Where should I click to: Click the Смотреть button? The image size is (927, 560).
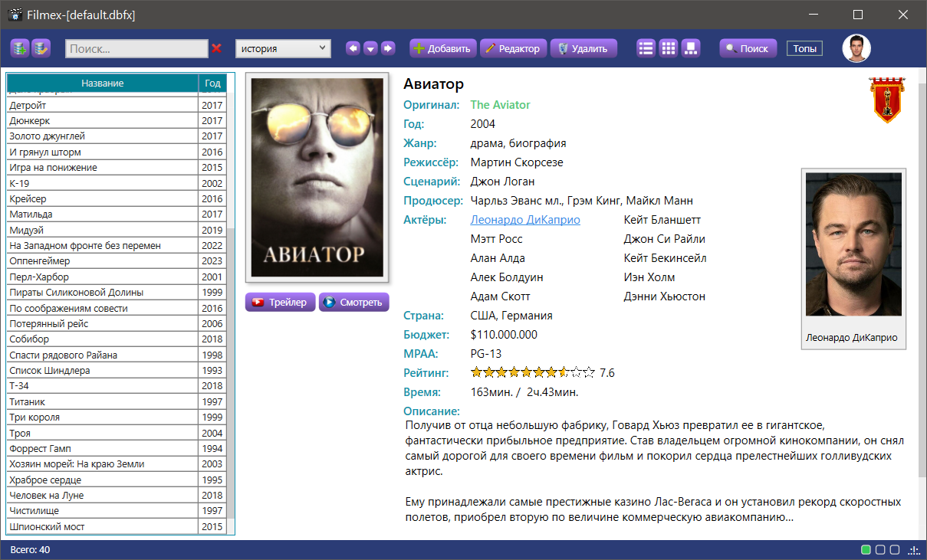tap(353, 302)
